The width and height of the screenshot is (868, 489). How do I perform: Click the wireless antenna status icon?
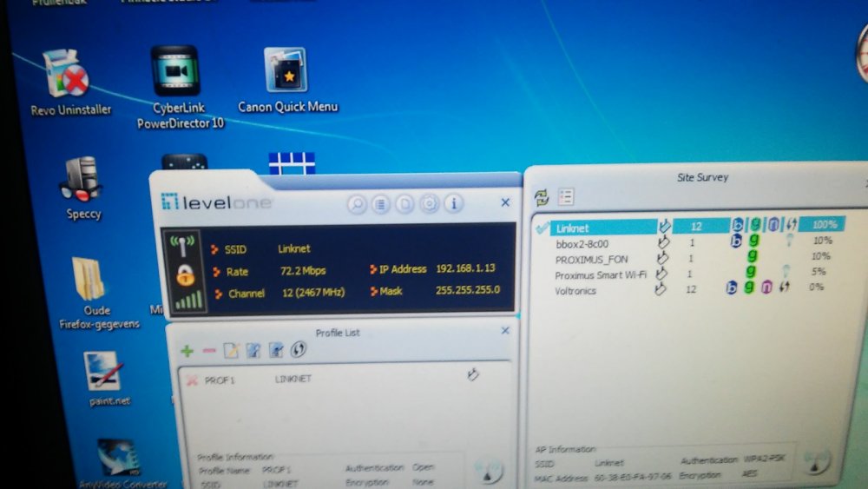182,246
